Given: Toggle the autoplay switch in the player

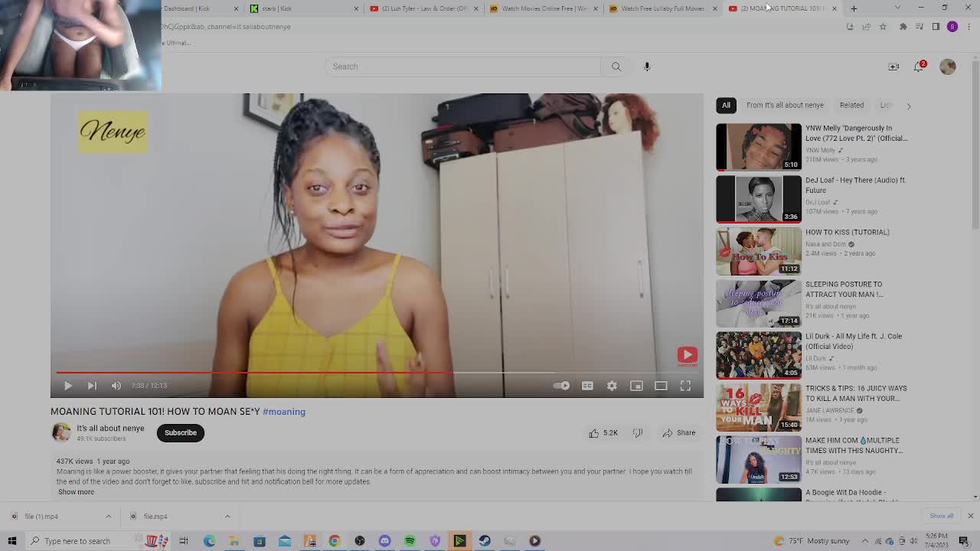Looking at the screenshot, I should click(561, 386).
